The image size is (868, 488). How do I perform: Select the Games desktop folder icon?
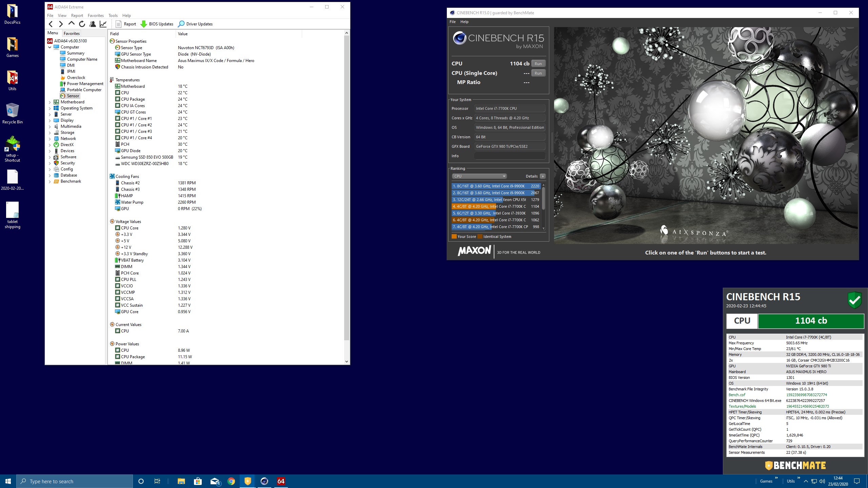13,47
